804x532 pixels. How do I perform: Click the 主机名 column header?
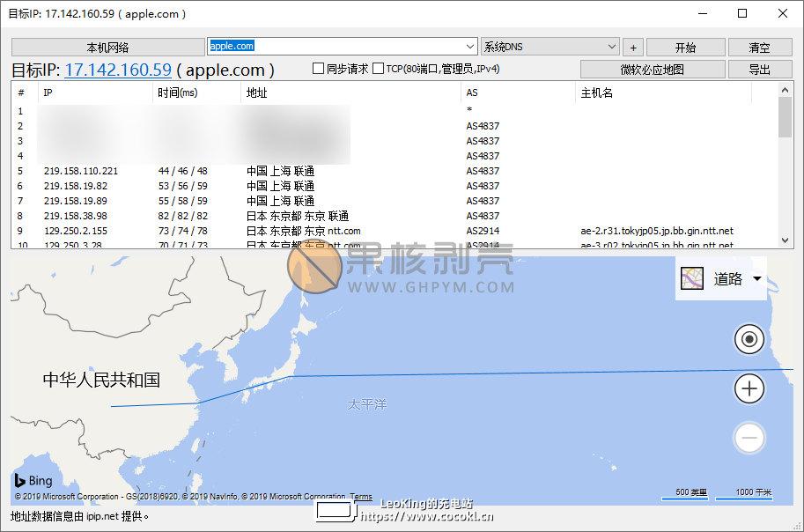pyautogui.click(x=663, y=92)
